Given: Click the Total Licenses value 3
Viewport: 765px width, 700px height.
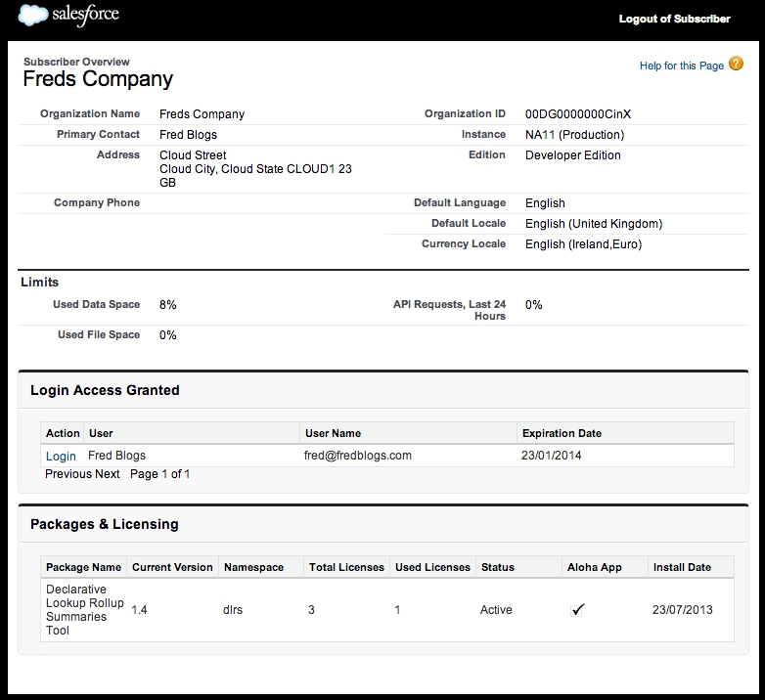Looking at the screenshot, I should click(311, 610).
